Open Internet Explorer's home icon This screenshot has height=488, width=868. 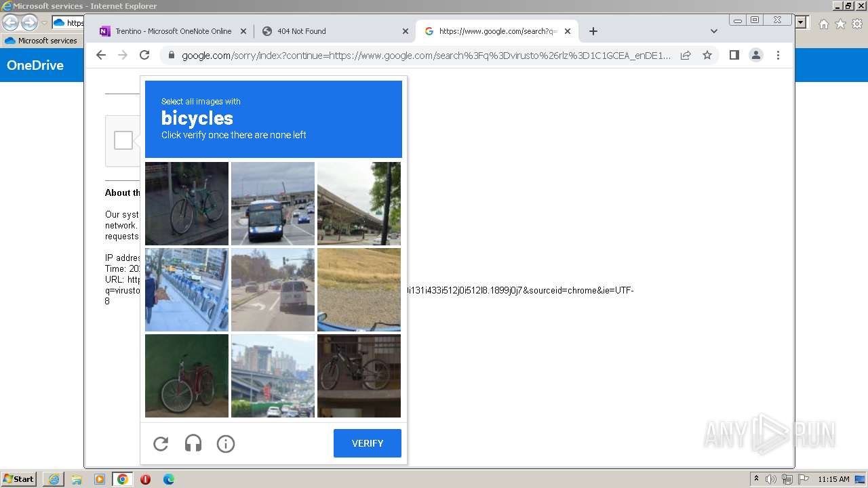823,24
